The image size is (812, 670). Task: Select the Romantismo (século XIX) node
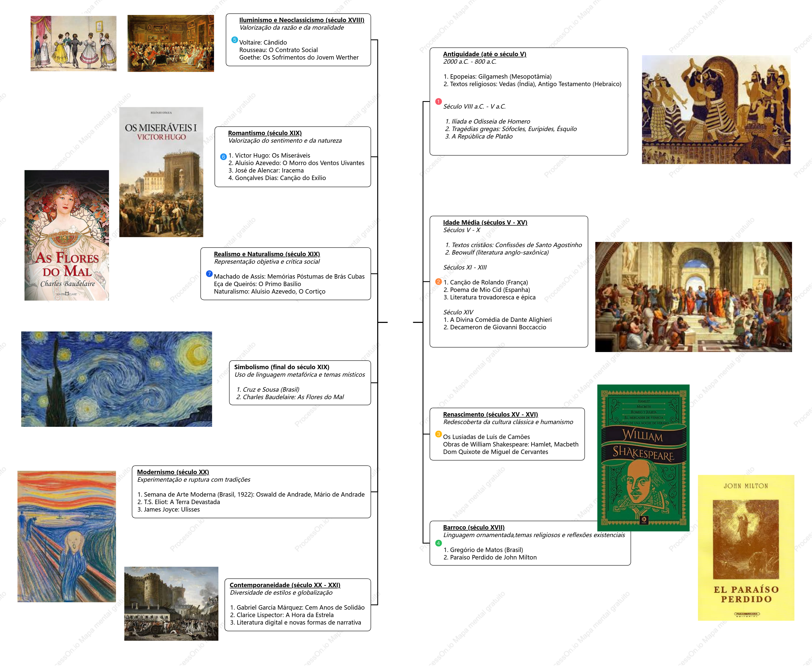point(293,157)
